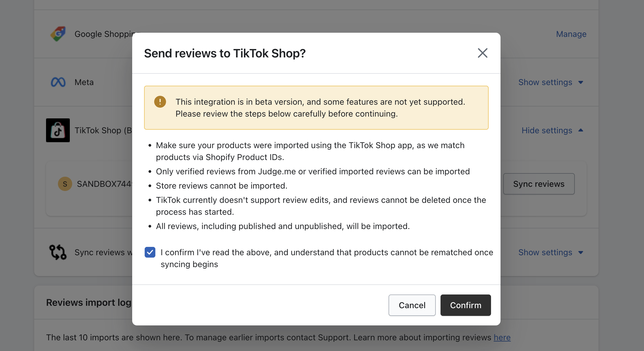Image resolution: width=644 pixels, height=351 pixels.
Task: Click the confirmation label text
Action: coord(327,252)
